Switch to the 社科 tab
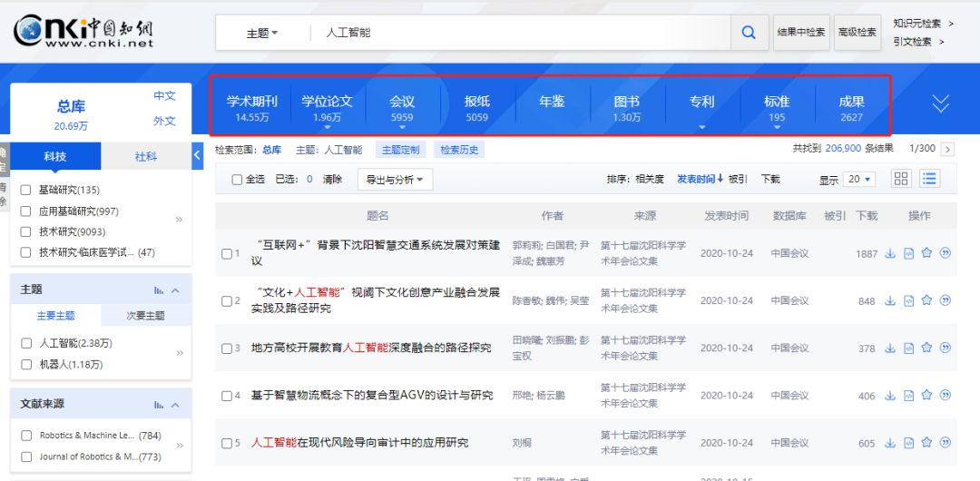This screenshot has height=481, width=980. pos(146,156)
